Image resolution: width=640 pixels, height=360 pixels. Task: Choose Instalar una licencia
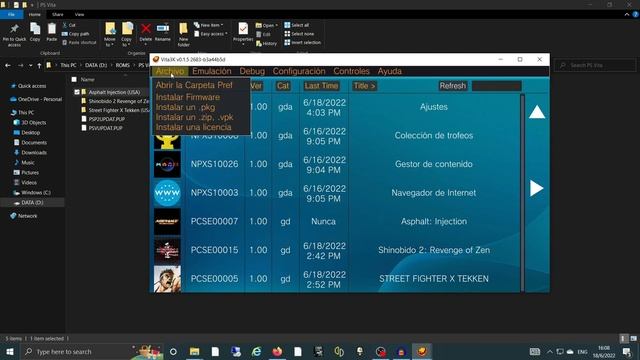pyautogui.click(x=193, y=127)
